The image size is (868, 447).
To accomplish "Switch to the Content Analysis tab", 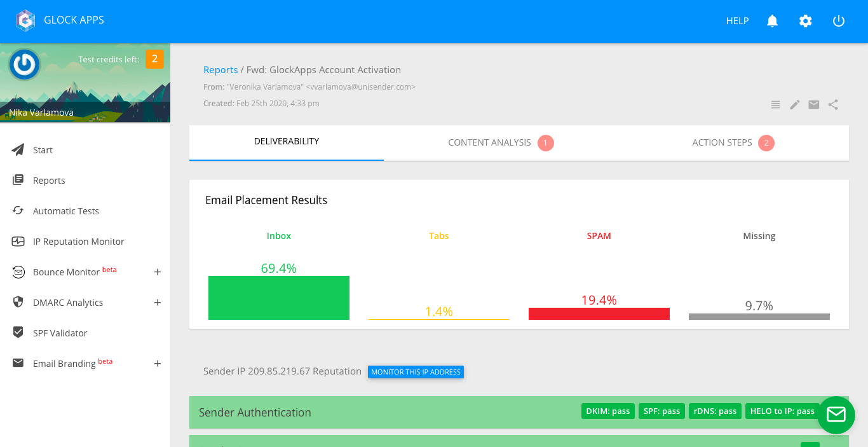I will coord(501,142).
